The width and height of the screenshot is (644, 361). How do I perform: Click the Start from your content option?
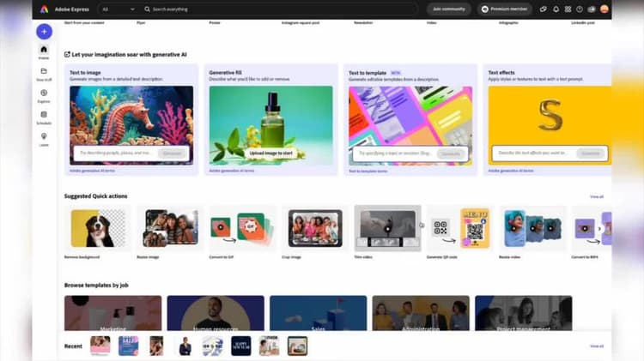coord(84,23)
